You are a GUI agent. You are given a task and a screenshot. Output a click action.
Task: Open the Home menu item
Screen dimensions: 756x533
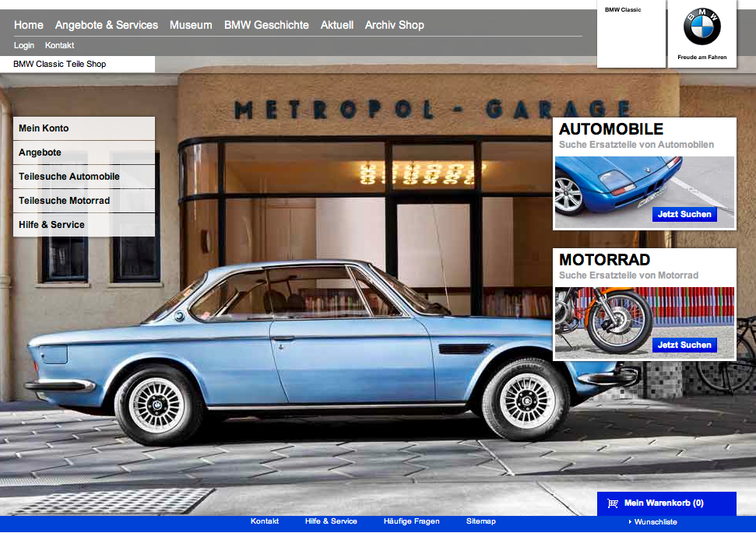pyautogui.click(x=29, y=25)
